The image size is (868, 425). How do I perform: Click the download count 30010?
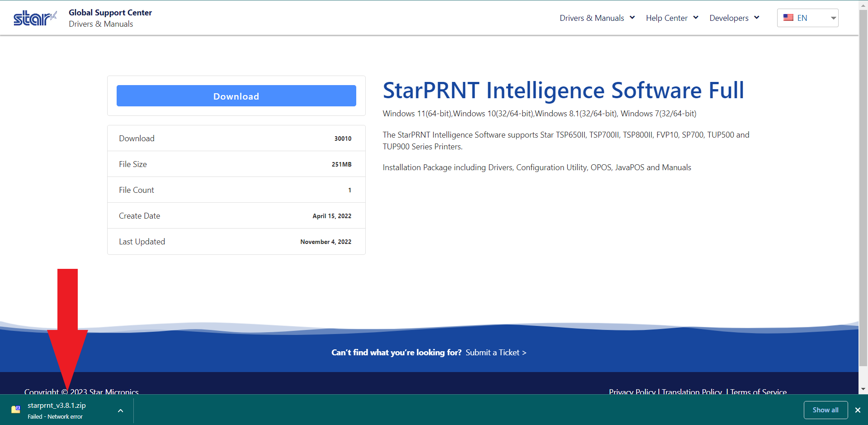[x=343, y=138]
